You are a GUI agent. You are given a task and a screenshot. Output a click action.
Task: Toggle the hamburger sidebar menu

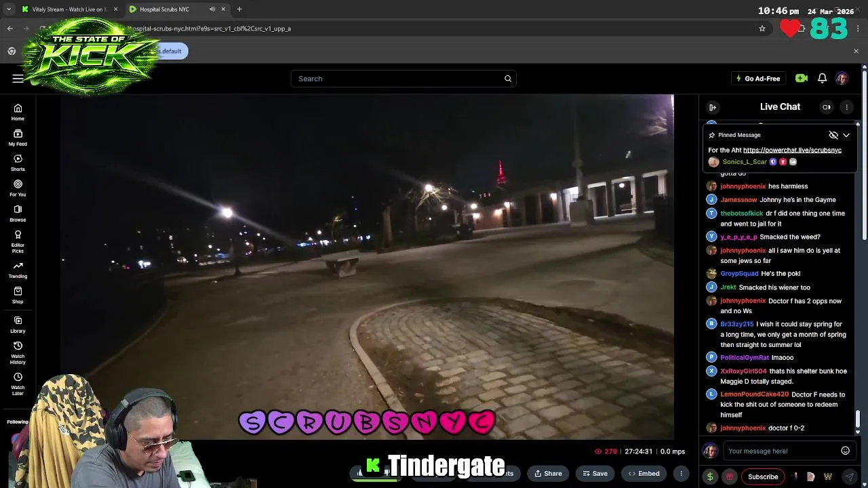[18, 79]
